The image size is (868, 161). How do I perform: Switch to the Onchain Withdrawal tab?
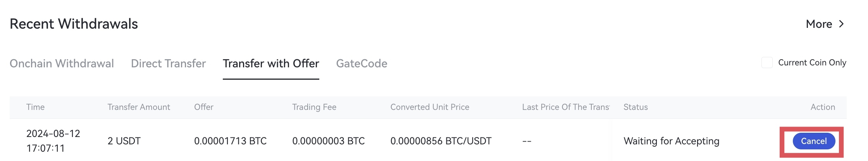pyautogui.click(x=62, y=63)
